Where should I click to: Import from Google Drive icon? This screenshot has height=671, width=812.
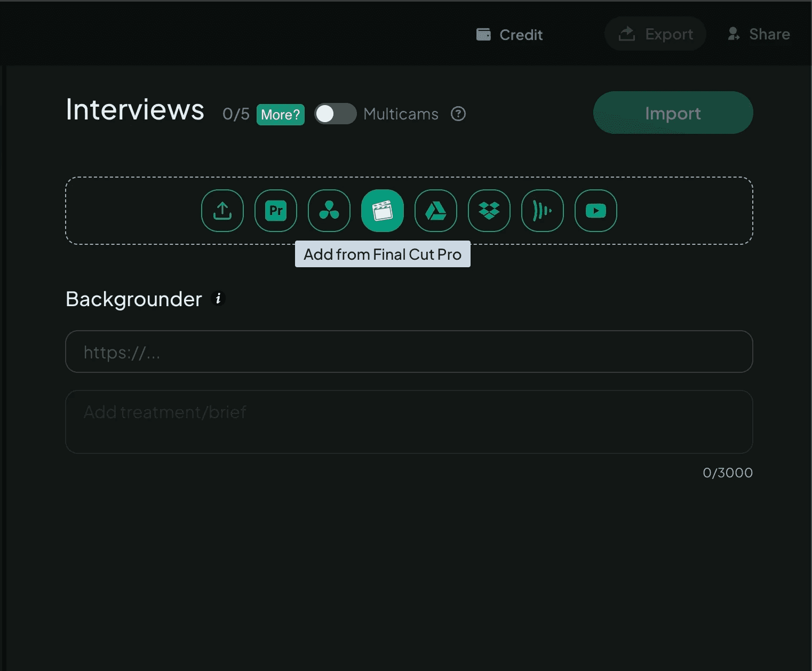point(436,211)
